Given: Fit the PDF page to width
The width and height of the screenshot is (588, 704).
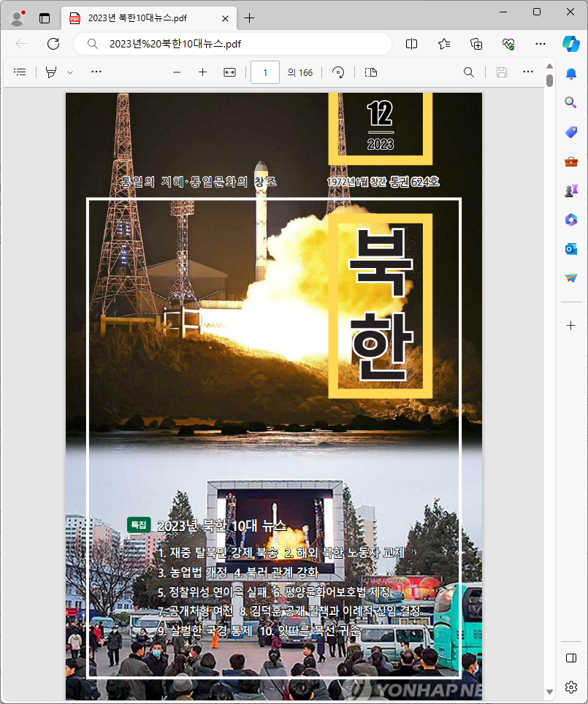Looking at the screenshot, I should tap(229, 72).
